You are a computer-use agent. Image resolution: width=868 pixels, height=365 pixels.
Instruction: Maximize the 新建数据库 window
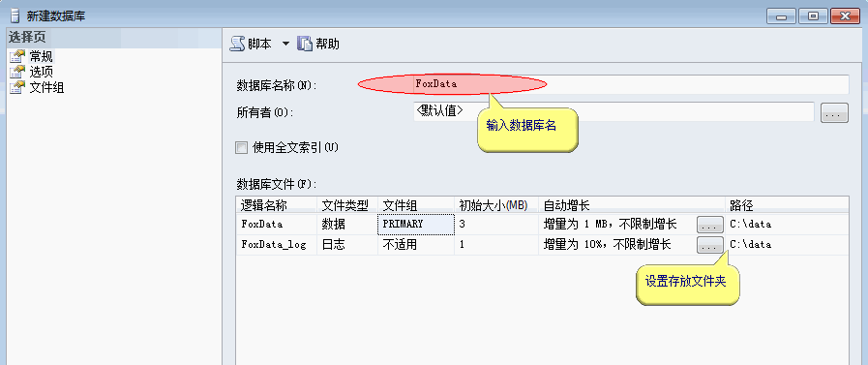click(813, 16)
